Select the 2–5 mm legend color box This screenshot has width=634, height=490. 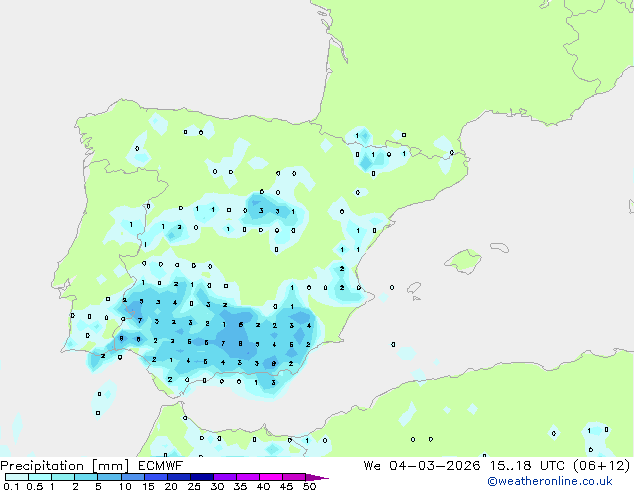(x=86, y=477)
